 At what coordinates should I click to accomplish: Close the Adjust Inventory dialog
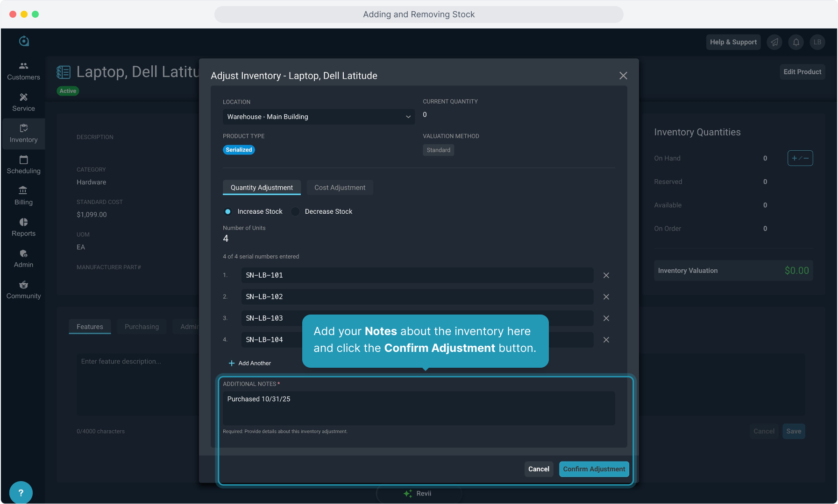click(x=623, y=76)
